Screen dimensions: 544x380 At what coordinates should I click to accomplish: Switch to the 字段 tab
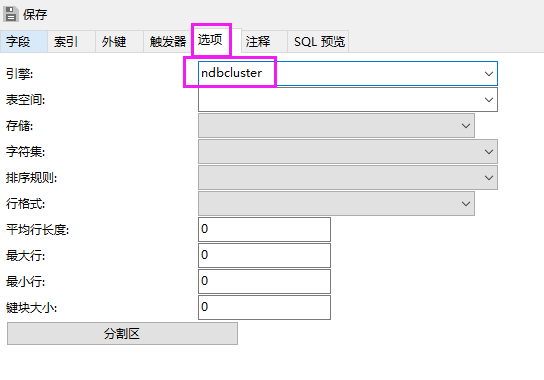(x=24, y=42)
